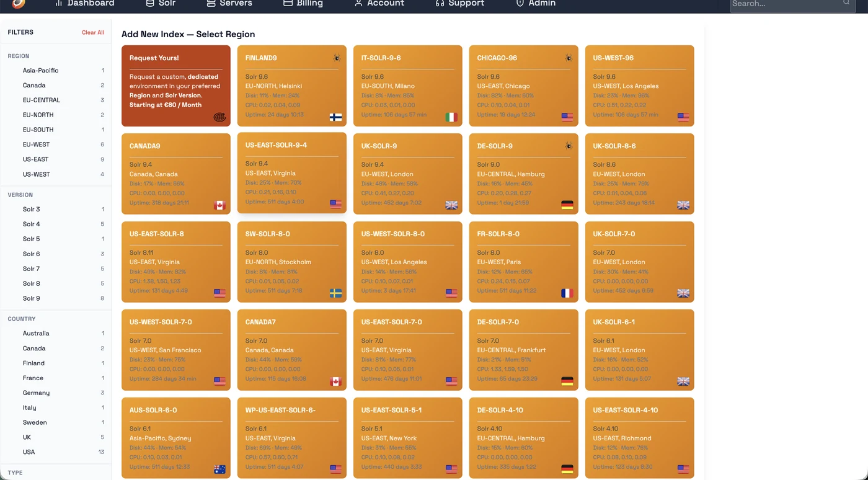
Task: Click the headset icon next to Support
Action: click(439, 3)
